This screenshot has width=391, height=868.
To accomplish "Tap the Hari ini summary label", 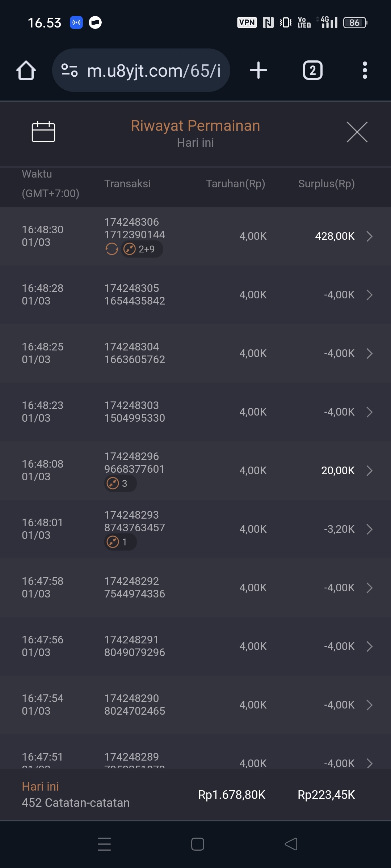I will click(x=40, y=787).
